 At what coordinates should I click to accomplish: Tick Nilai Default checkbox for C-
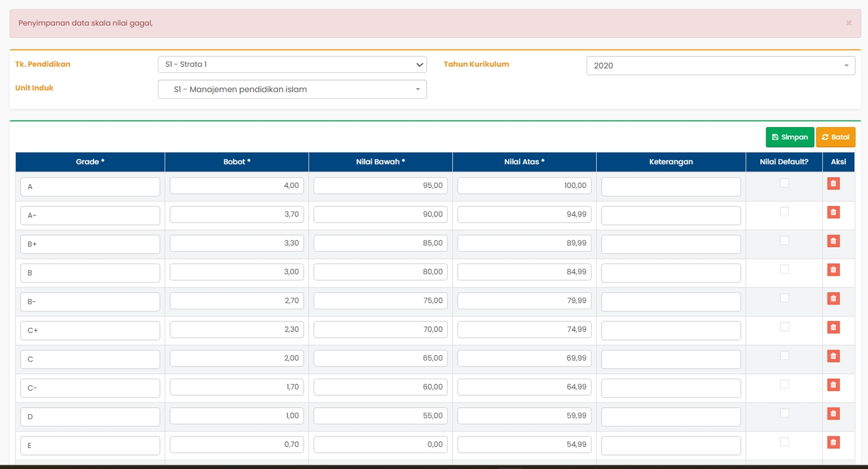tap(784, 385)
